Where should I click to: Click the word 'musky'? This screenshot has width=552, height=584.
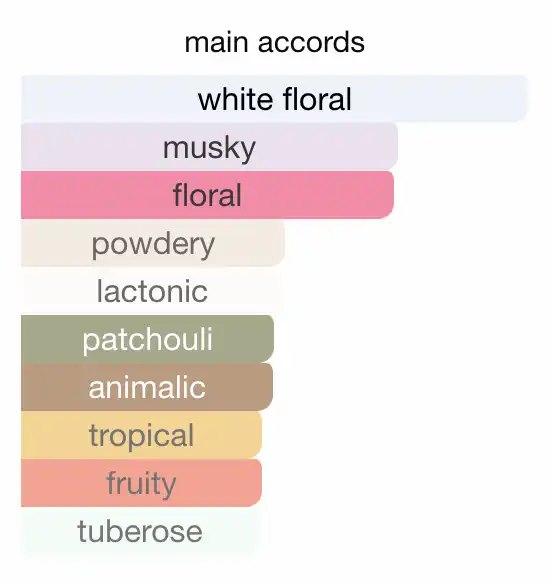209,149
